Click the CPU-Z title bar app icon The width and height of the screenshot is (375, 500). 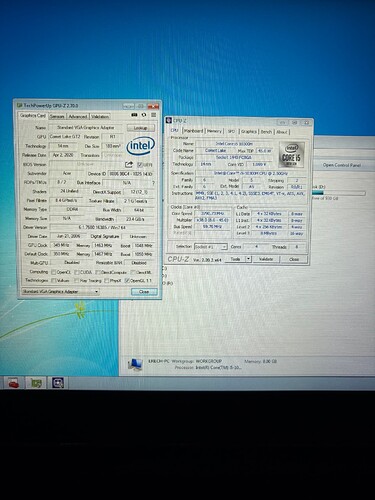[169, 121]
